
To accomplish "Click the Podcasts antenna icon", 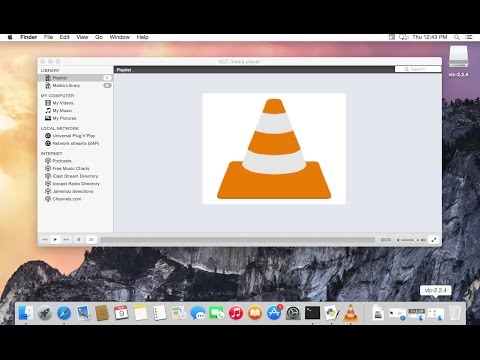I will (x=48, y=161).
